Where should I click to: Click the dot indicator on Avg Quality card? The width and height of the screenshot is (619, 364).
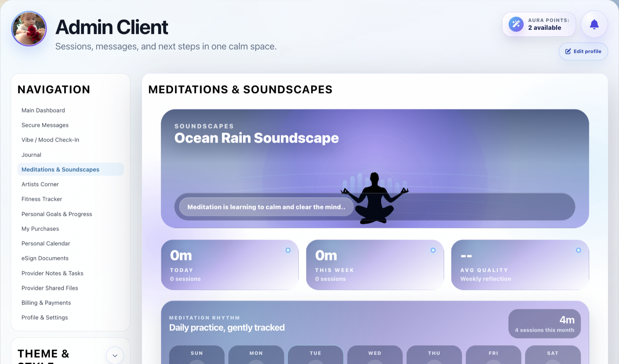click(578, 250)
